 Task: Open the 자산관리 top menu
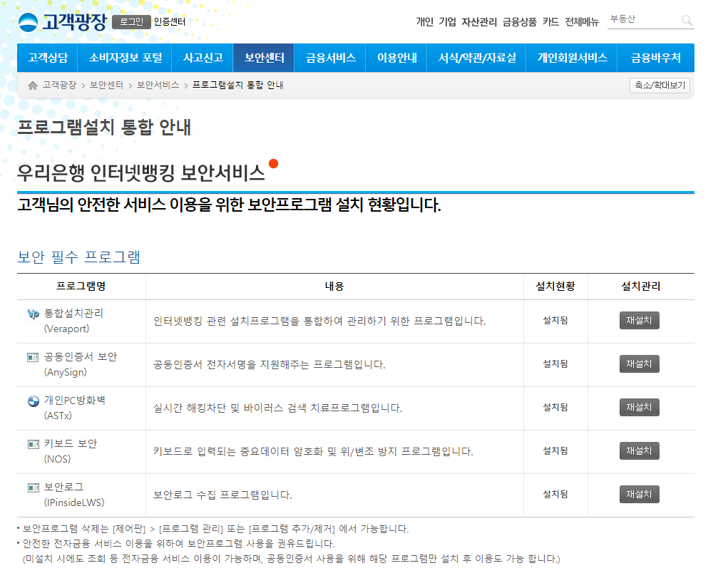(x=479, y=22)
